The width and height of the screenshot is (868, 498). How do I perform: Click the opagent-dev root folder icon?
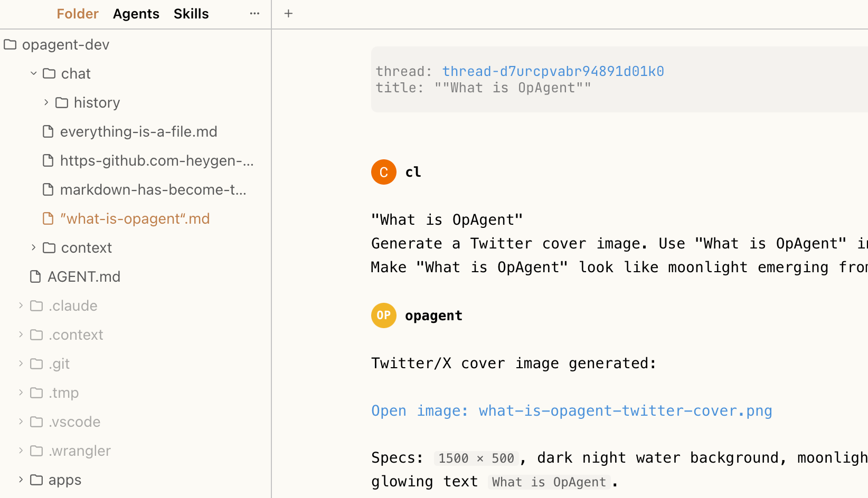pos(10,44)
